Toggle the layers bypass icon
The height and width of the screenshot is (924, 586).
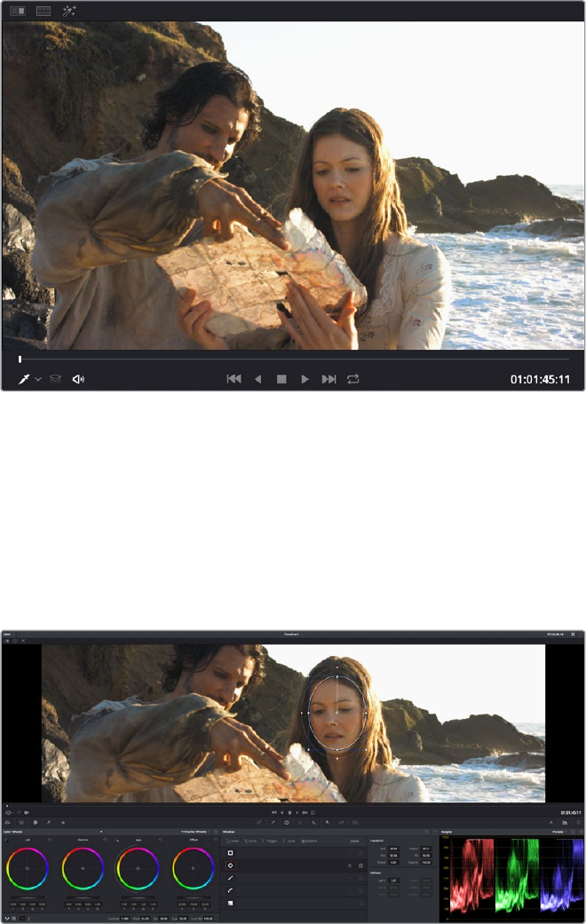pyautogui.click(x=55, y=379)
